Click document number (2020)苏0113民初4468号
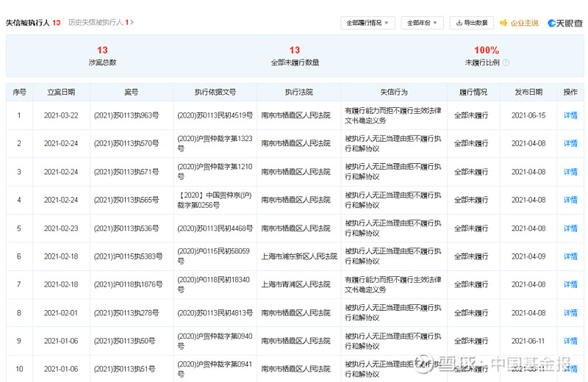588x382 pixels. tap(215, 228)
